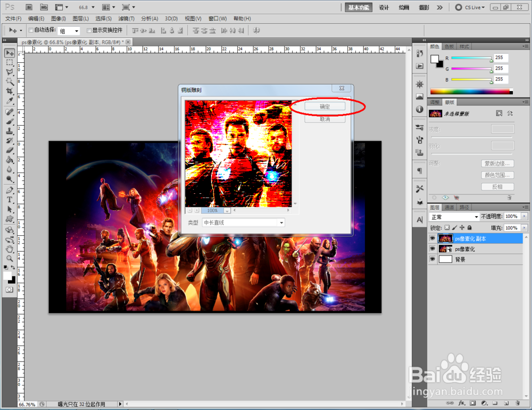
Task: Select the Path Selection tool
Action: (10, 209)
